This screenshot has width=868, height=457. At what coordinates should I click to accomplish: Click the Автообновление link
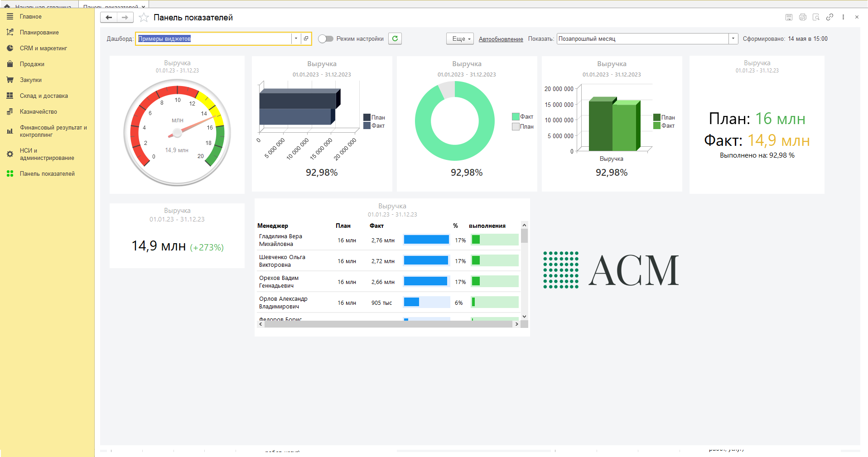click(x=501, y=39)
